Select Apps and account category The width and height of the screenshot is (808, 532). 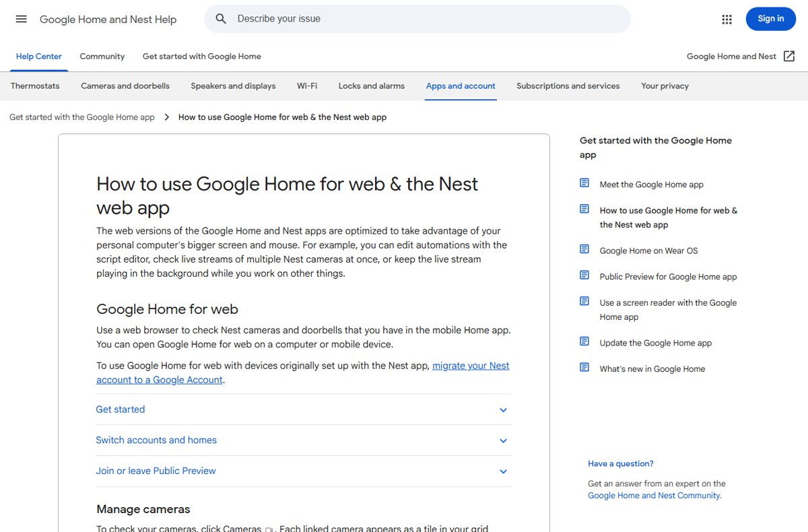tap(461, 86)
